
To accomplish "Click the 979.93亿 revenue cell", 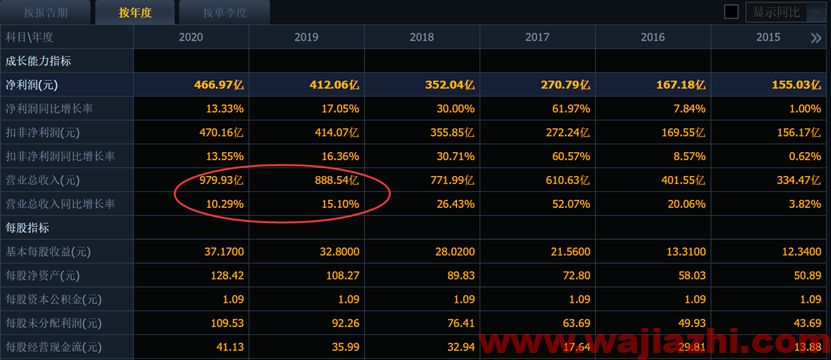I will point(191,180).
